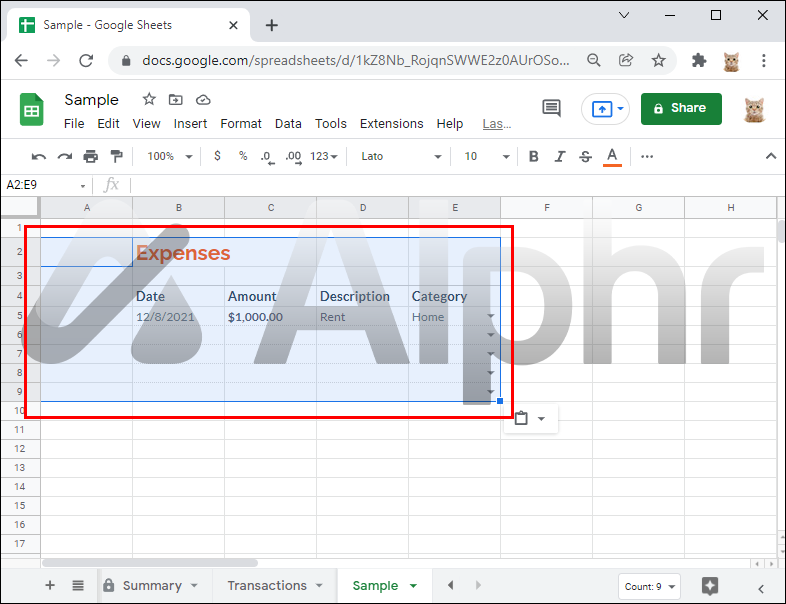Click the Name box showing A2:E9

pos(46,185)
